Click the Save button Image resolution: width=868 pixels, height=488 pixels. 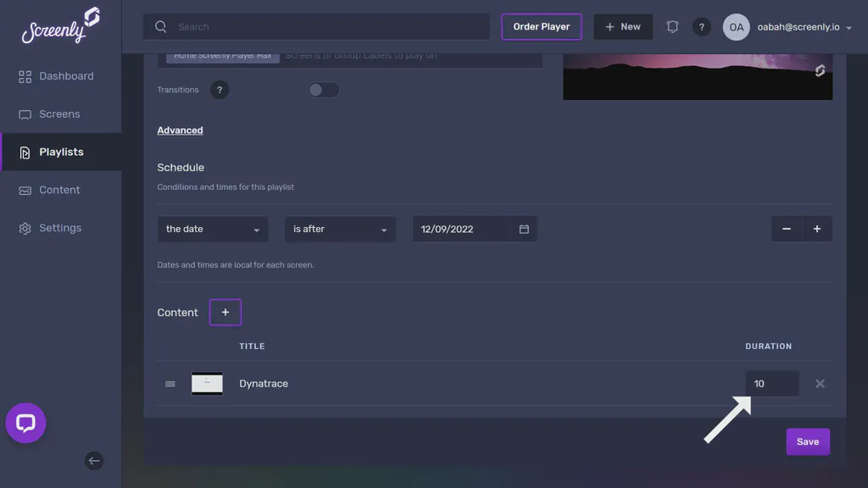[807, 441]
